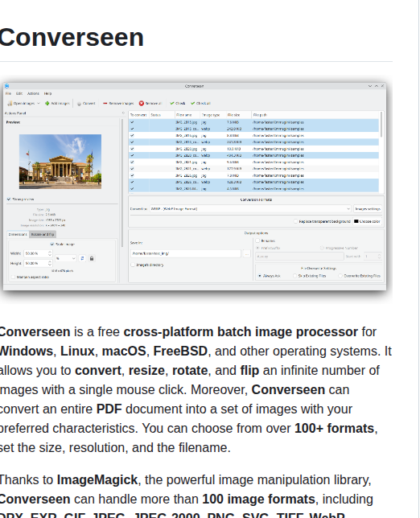This screenshot has width=420, height=518.
Task: Toggle the padlock icon next to width and height
Action: [92, 258]
